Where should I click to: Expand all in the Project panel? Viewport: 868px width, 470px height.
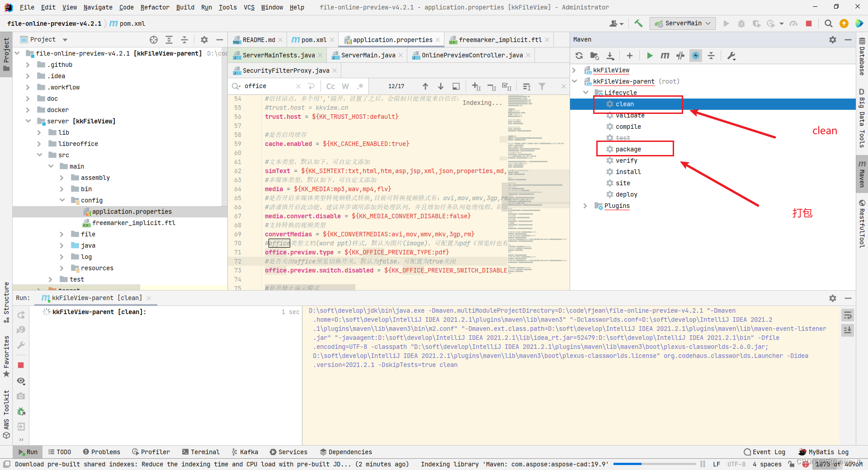click(x=169, y=40)
